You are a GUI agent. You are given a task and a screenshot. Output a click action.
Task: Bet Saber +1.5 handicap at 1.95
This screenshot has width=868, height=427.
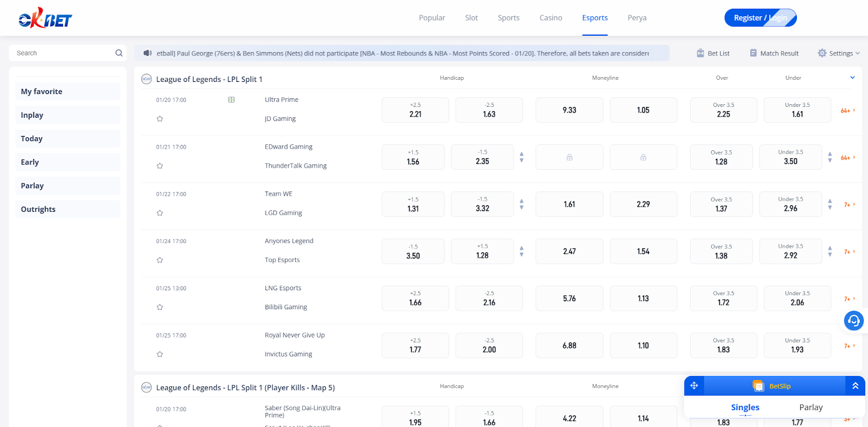[415, 417]
